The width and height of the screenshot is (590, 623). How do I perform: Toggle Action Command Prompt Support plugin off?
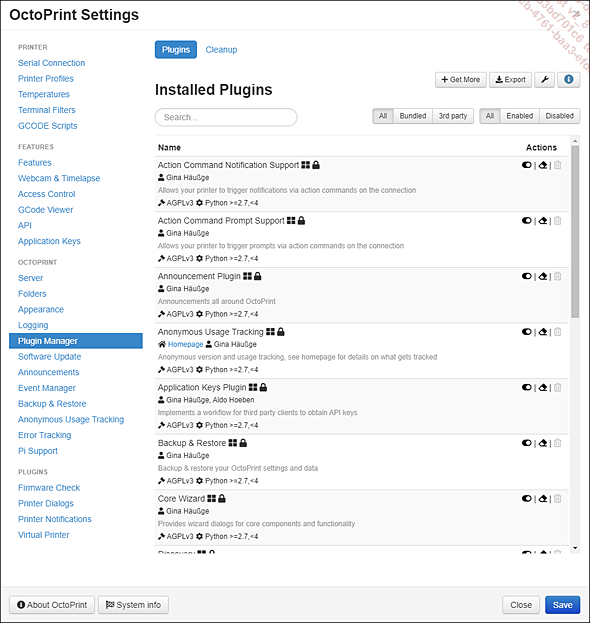pyautogui.click(x=527, y=221)
